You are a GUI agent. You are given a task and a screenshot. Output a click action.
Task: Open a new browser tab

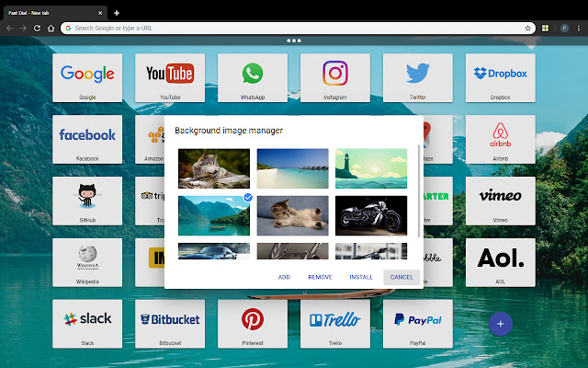click(x=117, y=12)
